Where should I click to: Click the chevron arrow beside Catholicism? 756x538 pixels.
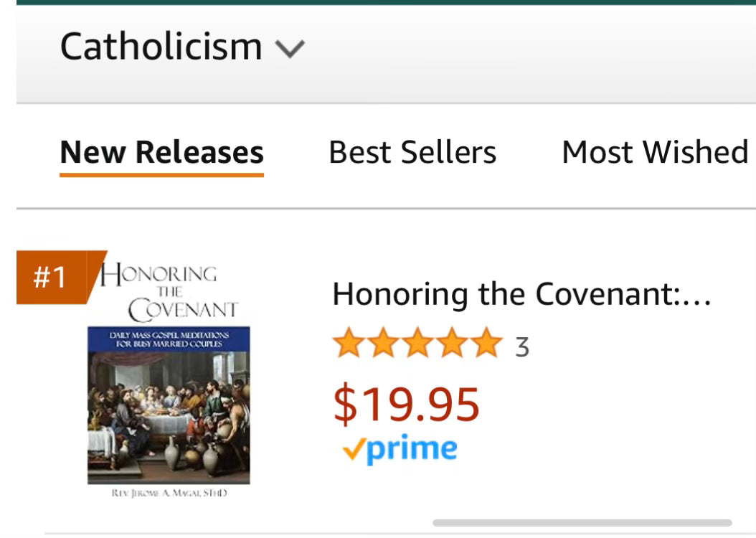290,49
